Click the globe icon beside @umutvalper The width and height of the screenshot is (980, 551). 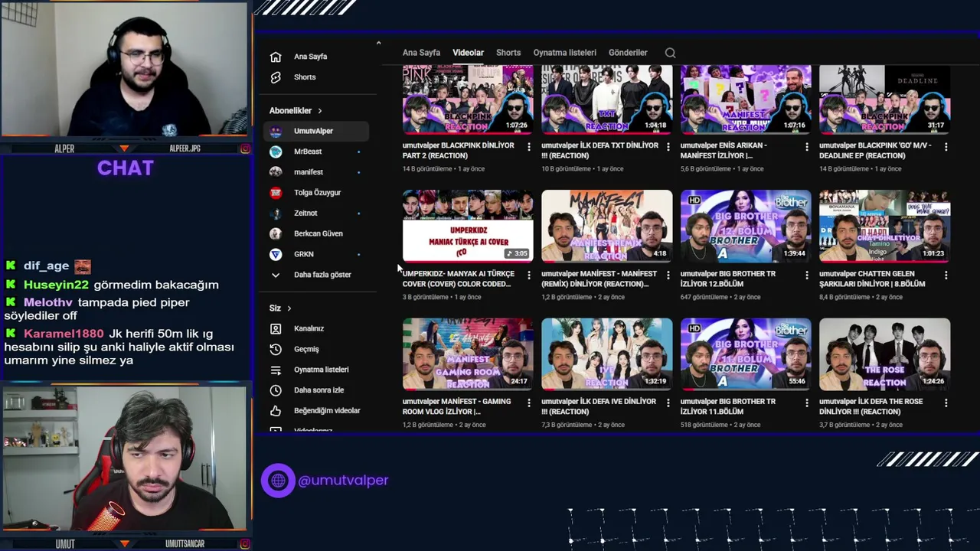click(x=278, y=481)
